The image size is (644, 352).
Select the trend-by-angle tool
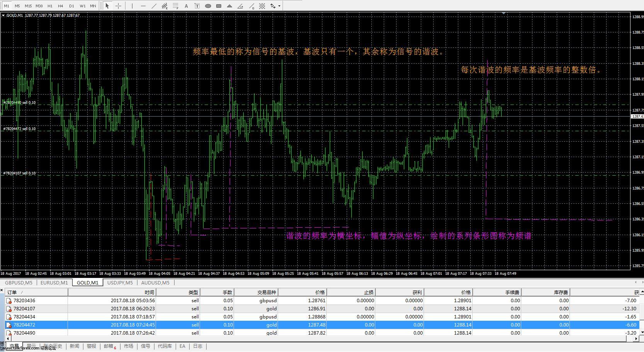pos(241,6)
